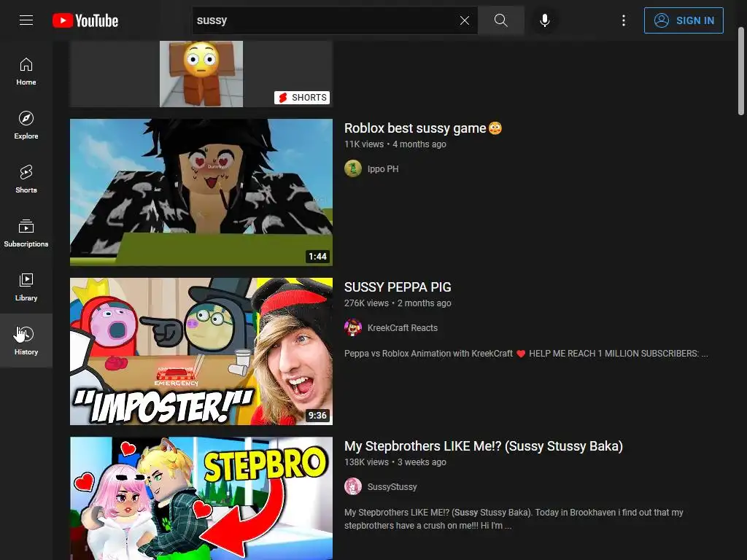Go to Home in sidebar
Screen dimensions: 747x560
(x=26, y=71)
